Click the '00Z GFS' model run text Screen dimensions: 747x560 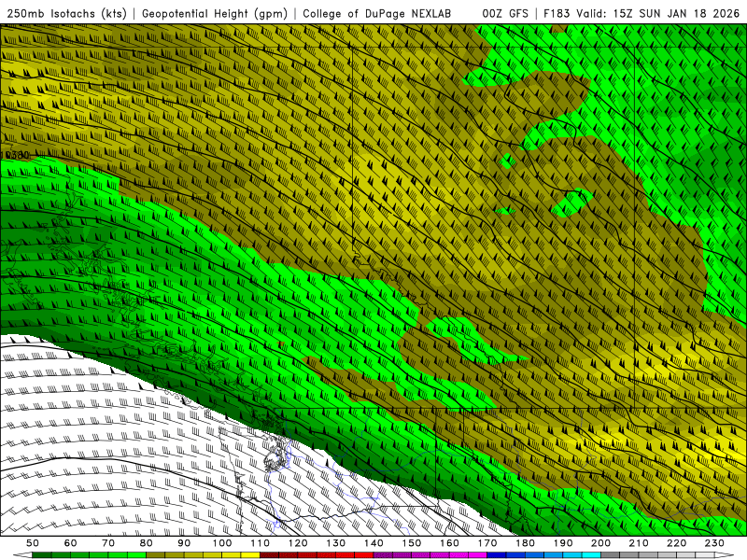point(505,13)
